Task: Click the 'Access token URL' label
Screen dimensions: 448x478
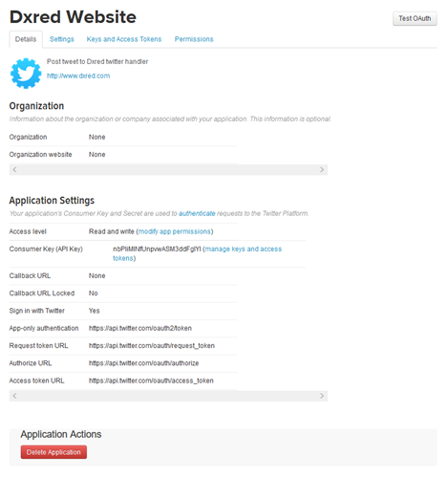Action: pos(36,380)
